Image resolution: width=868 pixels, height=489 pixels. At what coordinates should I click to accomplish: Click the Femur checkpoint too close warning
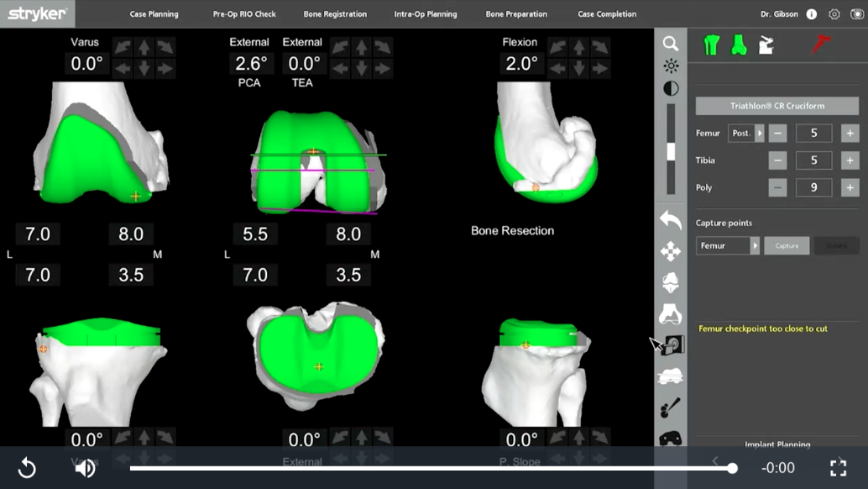pos(763,329)
